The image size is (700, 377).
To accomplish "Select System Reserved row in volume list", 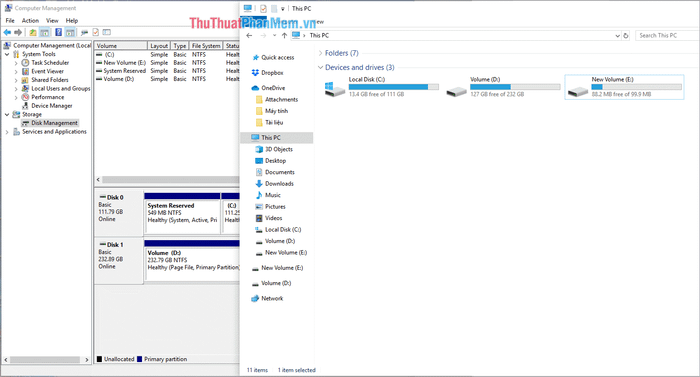I will (x=167, y=71).
